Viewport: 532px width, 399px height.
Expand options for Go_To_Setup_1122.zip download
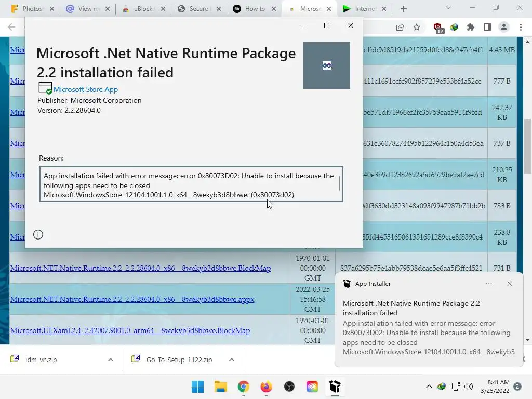(x=231, y=360)
